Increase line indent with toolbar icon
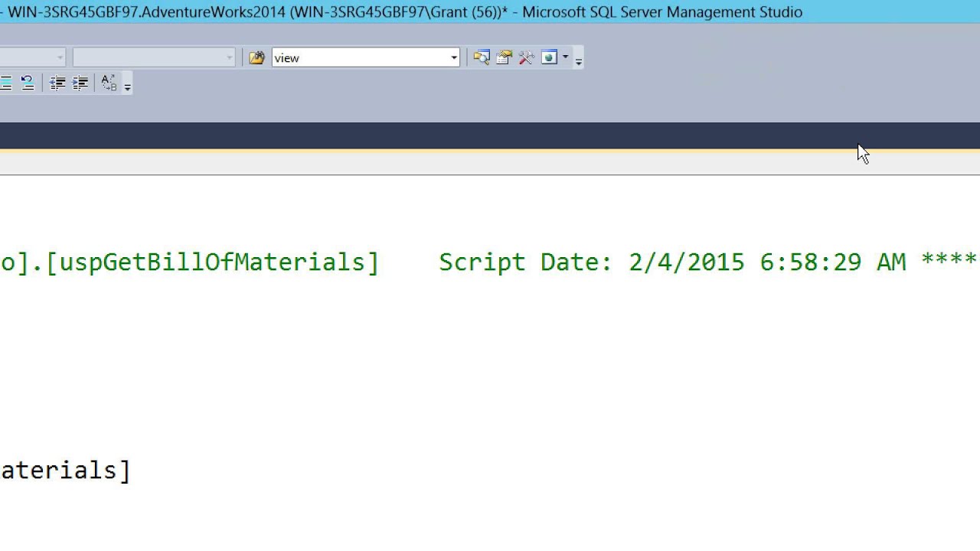The width and height of the screenshot is (980, 551). click(80, 83)
